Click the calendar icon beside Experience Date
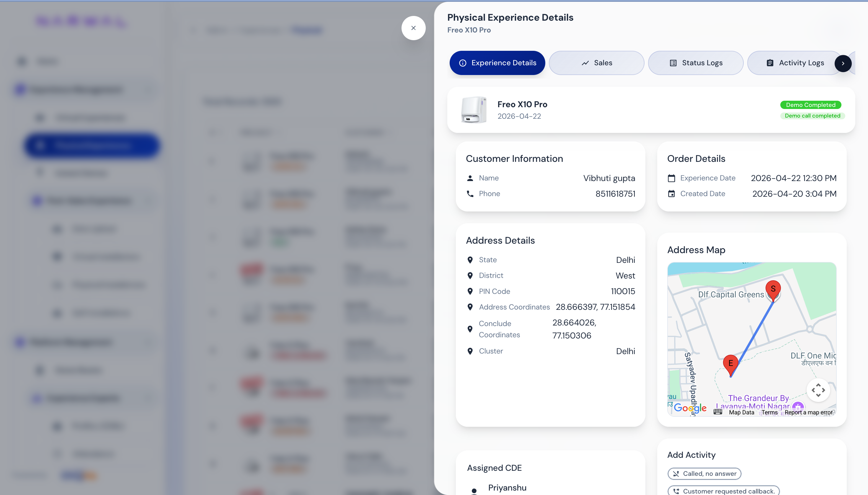Viewport: 868px width, 495px height. click(671, 178)
